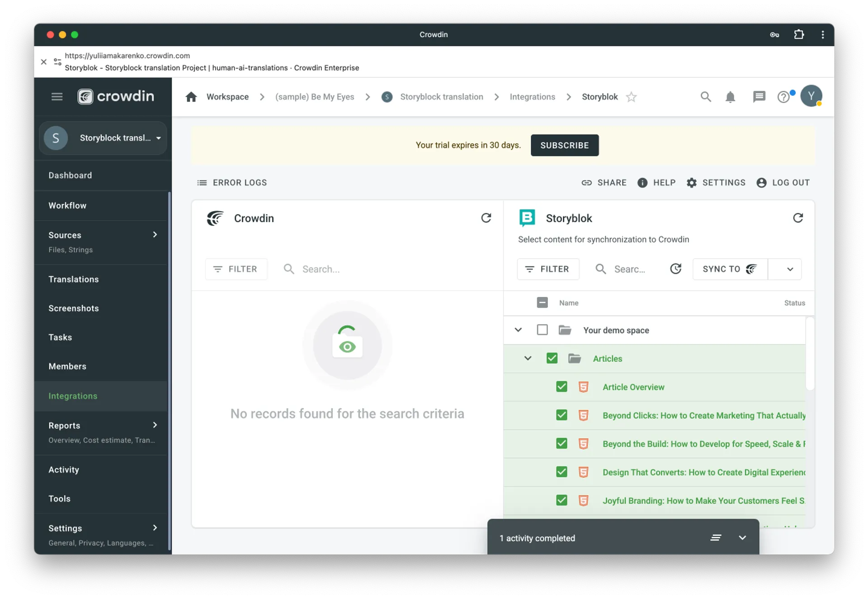Open activity list icon in notification bar
Viewport: 868px width, 599px height.
[716, 538]
